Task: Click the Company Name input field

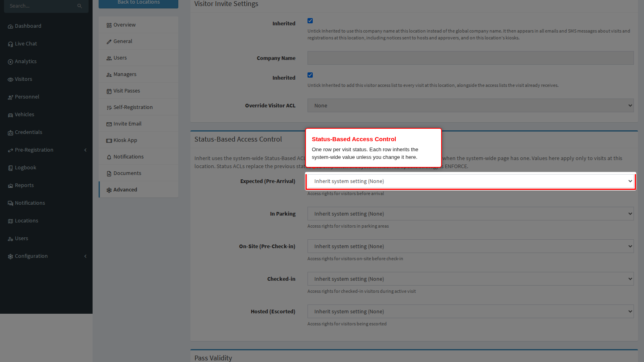Action: [471, 58]
